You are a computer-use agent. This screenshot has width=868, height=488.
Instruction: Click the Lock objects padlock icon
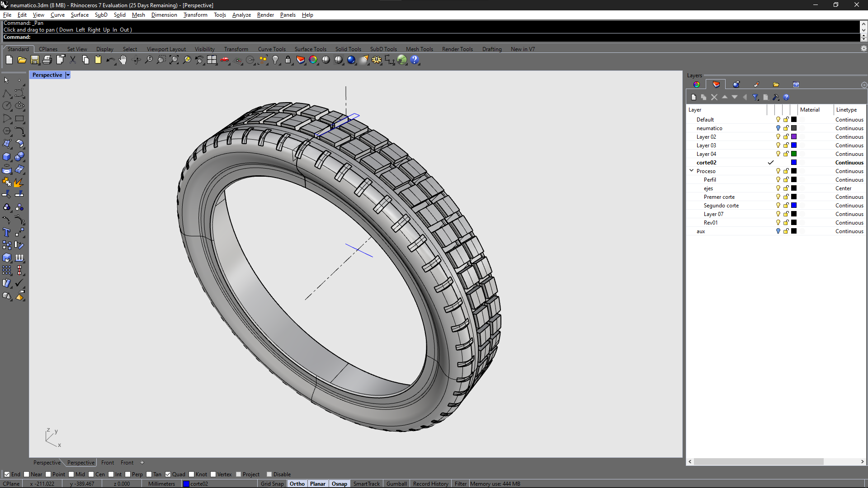tap(288, 60)
